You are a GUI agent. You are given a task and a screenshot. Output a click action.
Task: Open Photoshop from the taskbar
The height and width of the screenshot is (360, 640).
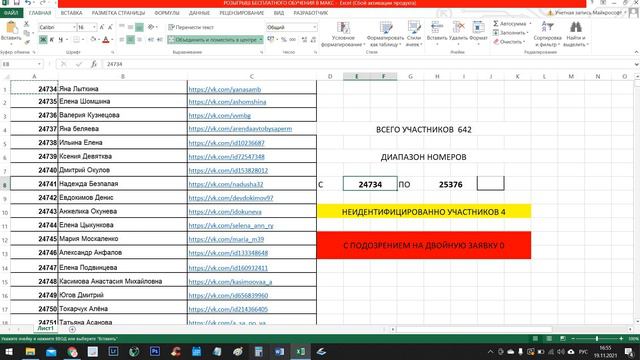pyautogui.click(x=155, y=351)
